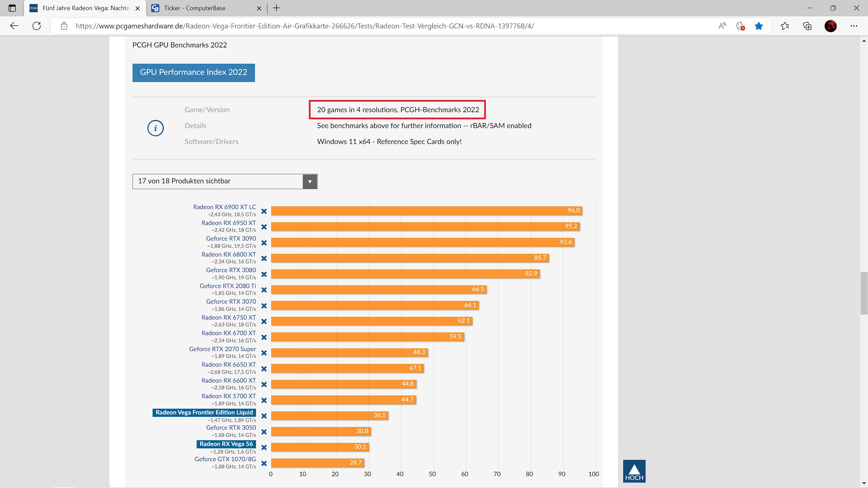The height and width of the screenshot is (488, 868).
Task: Open the Radeon Vega Frontier Edition Liquid link
Action: pyautogui.click(x=204, y=412)
